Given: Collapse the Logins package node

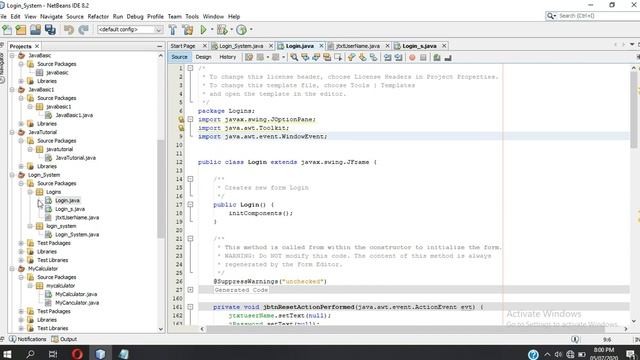Looking at the screenshot, I should [x=30, y=192].
